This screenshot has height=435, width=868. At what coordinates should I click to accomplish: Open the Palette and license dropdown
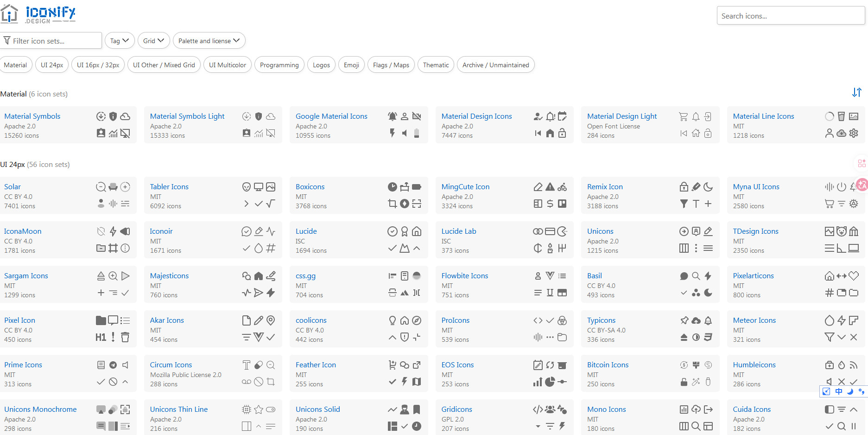coord(209,41)
